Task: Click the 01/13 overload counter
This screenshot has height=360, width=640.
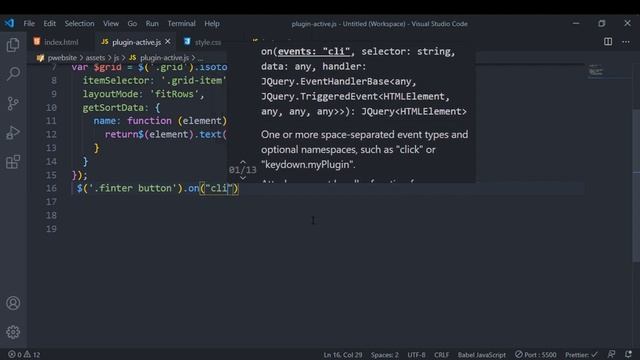Action: point(242,170)
